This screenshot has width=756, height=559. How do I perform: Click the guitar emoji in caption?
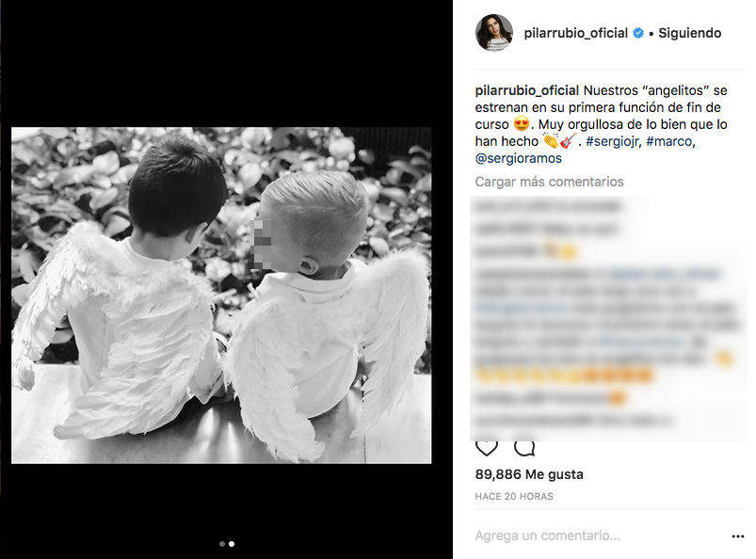click(x=569, y=141)
